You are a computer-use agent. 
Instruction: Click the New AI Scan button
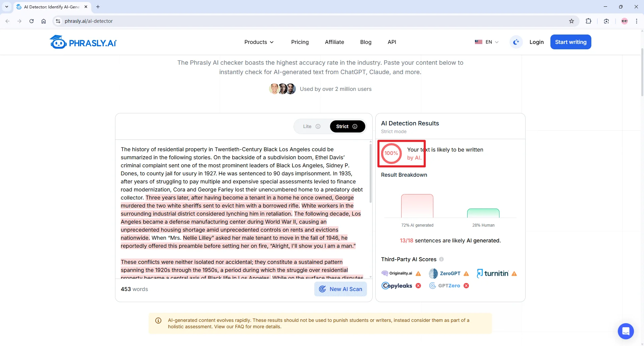tap(340, 289)
